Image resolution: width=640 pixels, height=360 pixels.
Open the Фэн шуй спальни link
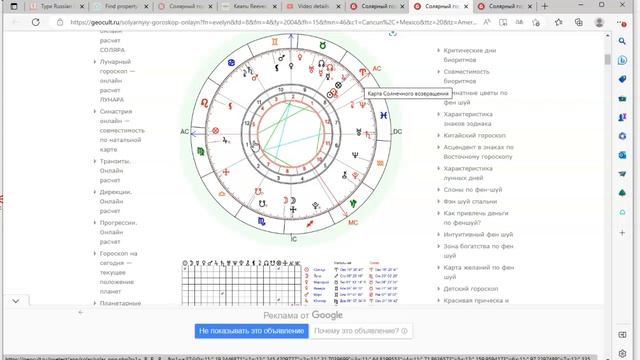coord(470,201)
